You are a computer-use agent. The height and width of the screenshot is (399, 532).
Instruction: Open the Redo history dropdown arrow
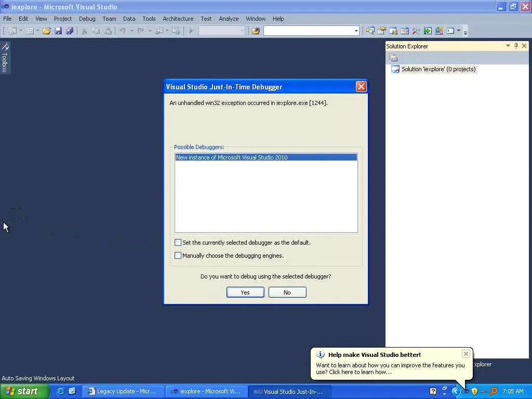(150, 31)
